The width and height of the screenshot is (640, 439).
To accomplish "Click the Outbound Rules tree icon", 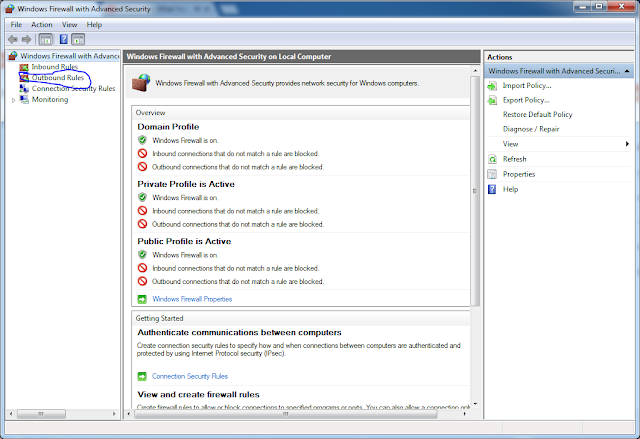I will pyautogui.click(x=24, y=78).
